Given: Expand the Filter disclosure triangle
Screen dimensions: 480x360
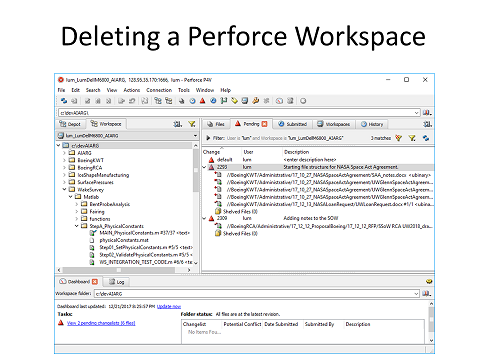Looking at the screenshot, I should (208, 138).
